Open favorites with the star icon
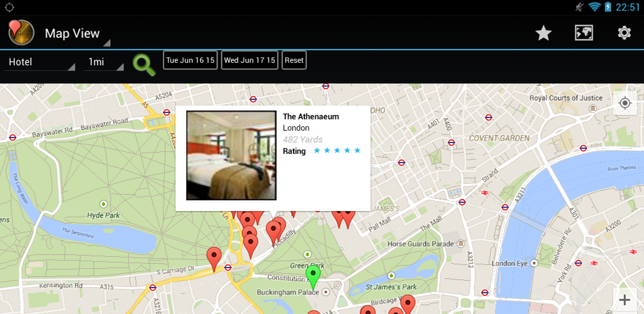The width and height of the screenshot is (644, 314). coord(543,33)
